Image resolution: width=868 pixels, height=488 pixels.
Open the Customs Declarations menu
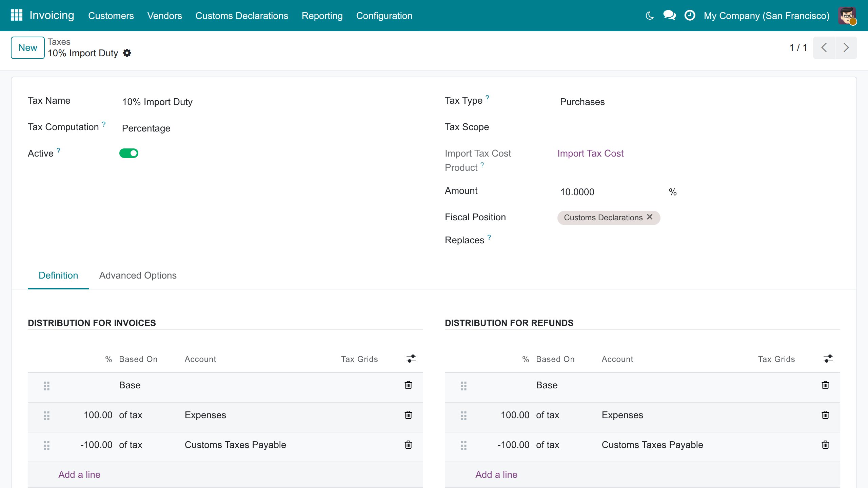(x=242, y=16)
